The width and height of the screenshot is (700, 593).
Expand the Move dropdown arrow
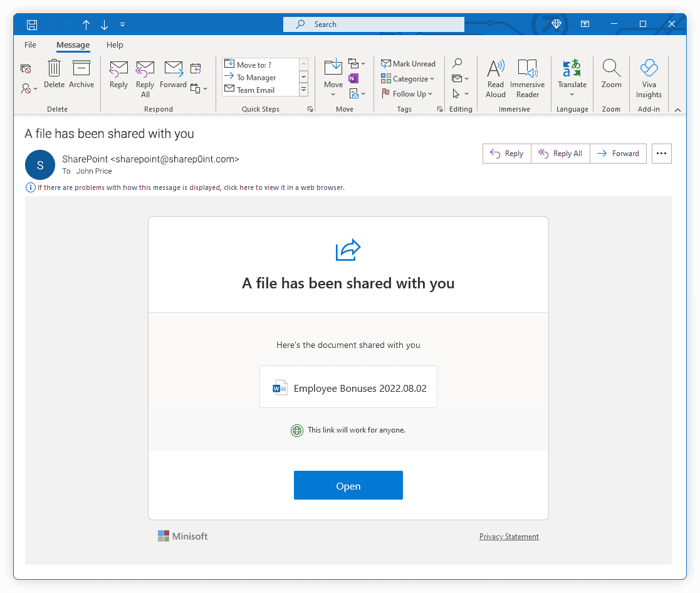click(x=333, y=95)
